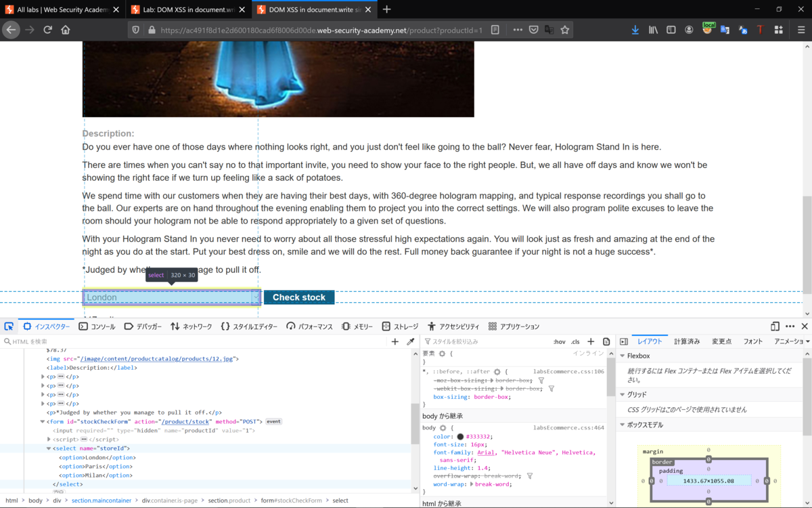Open the Library icon in toolbar
The width and height of the screenshot is (812, 508).
pos(654,30)
